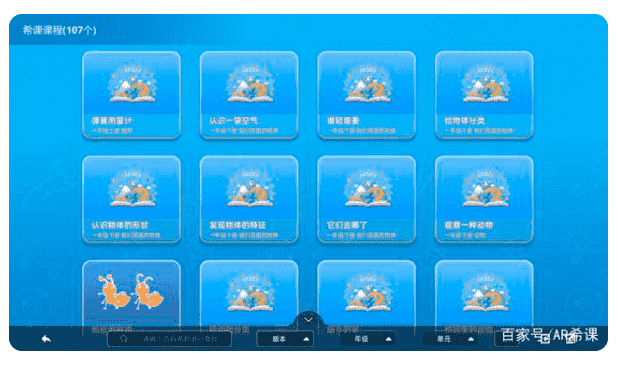Open the 年级 (grade) dropdown
Viewport: 618px width, 369px height.
click(x=368, y=339)
